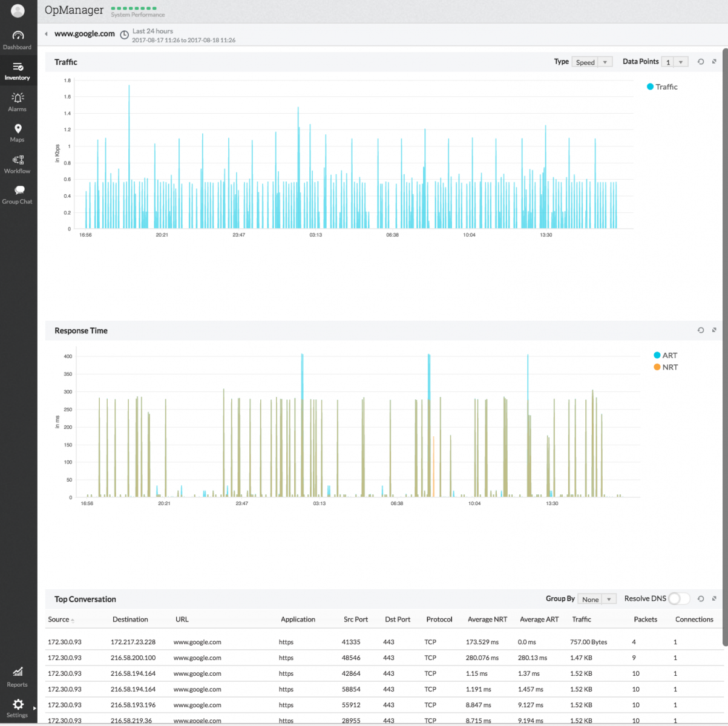
Task: Open Group Chat panel
Action: point(18,195)
